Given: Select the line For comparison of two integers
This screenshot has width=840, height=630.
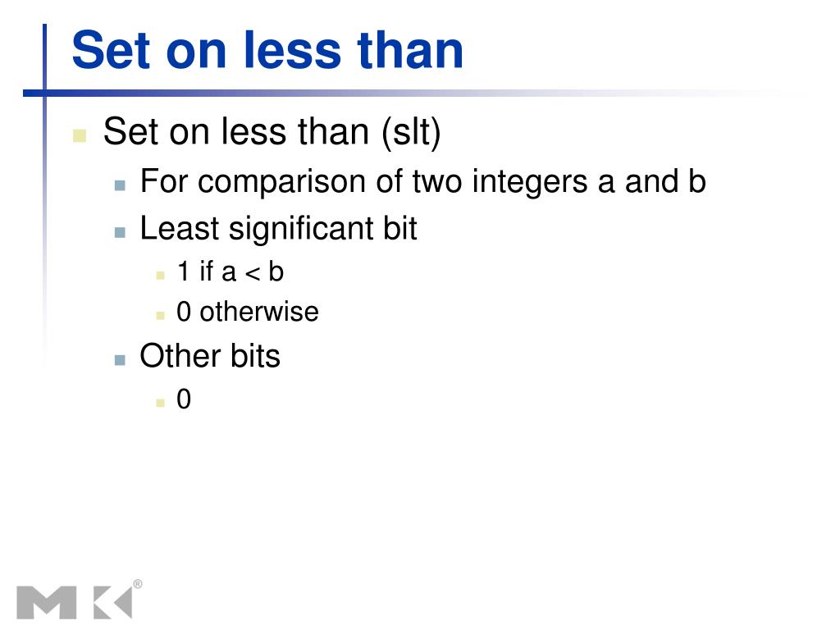Looking at the screenshot, I should click(422, 181).
